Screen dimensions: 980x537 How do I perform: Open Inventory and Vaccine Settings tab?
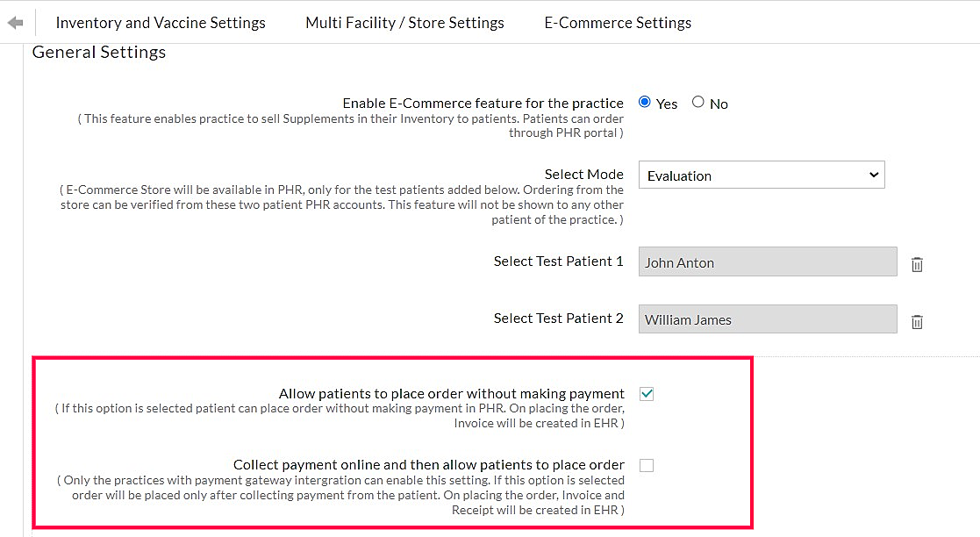(161, 23)
